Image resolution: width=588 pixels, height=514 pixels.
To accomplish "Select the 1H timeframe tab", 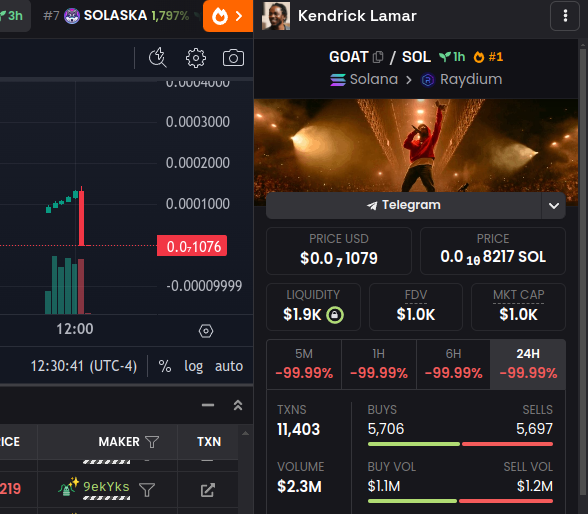I will click(x=379, y=364).
